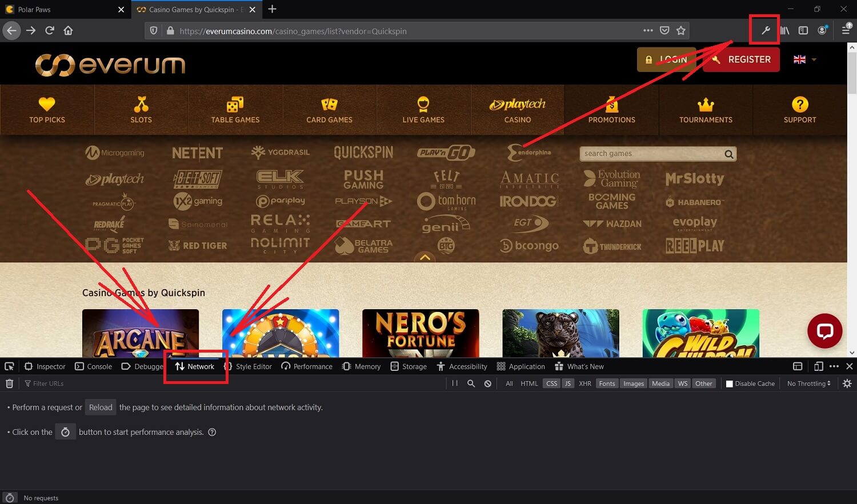Bookmark this page with the star
Image resolution: width=857 pixels, height=504 pixels.
(681, 31)
